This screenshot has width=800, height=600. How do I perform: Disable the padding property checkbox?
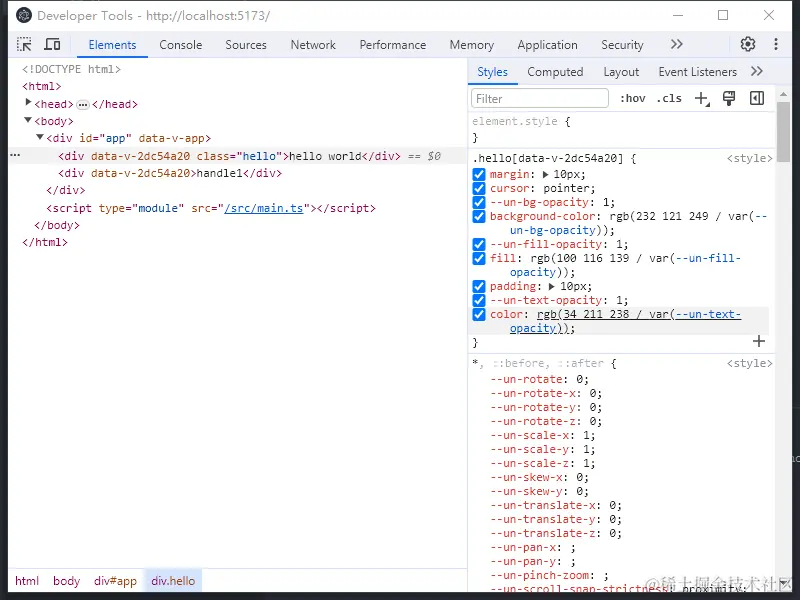point(479,286)
